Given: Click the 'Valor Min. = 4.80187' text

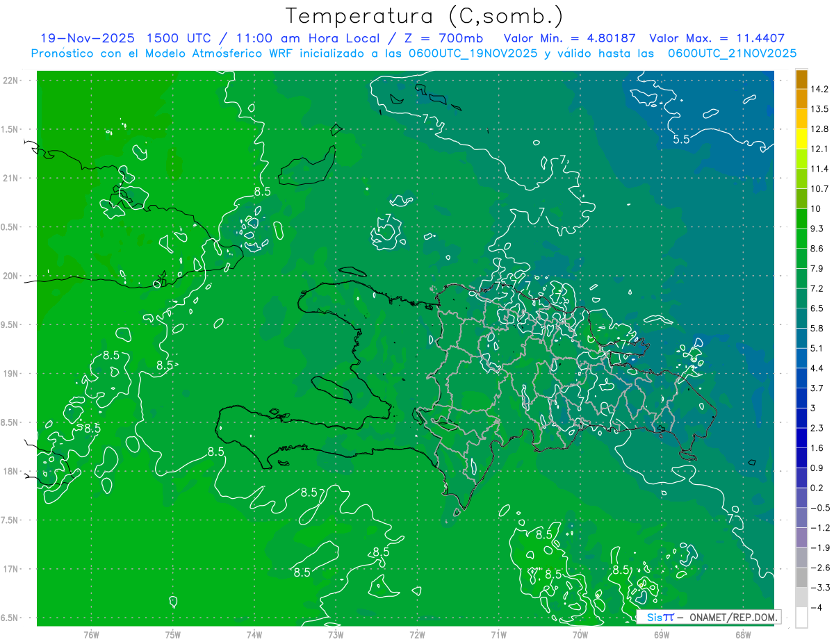Looking at the screenshot, I should [x=570, y=38].
